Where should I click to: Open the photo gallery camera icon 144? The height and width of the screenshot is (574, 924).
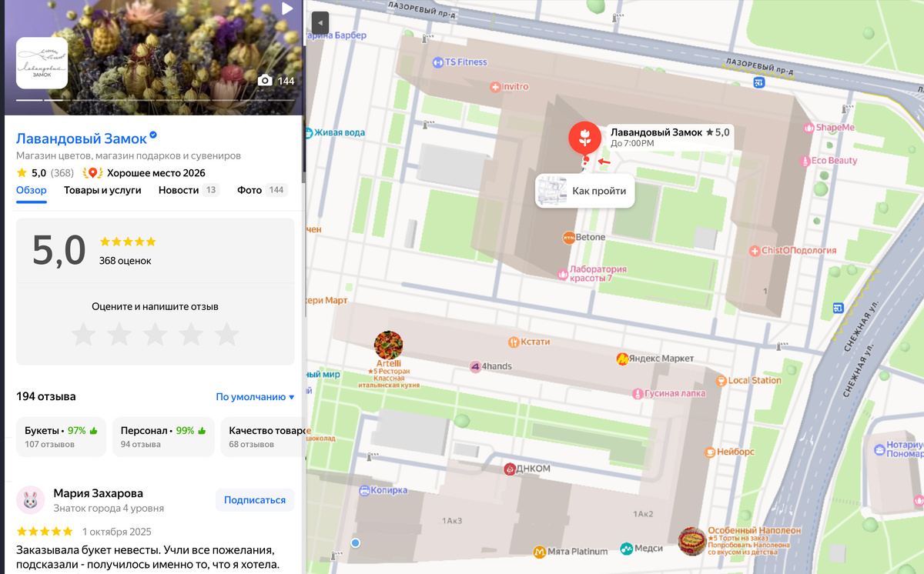pos(265,81)
